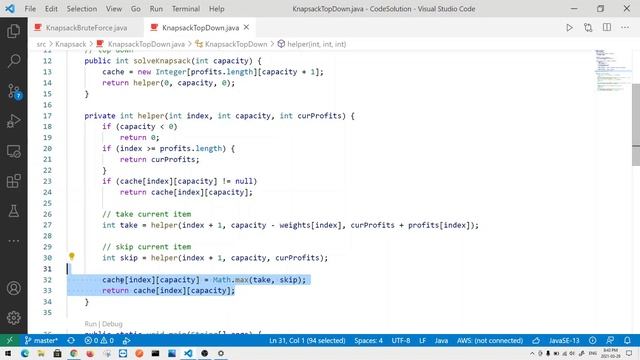640x360 pixels.
Task: Show additional activity bar views ellipsis
Action: 13,241
